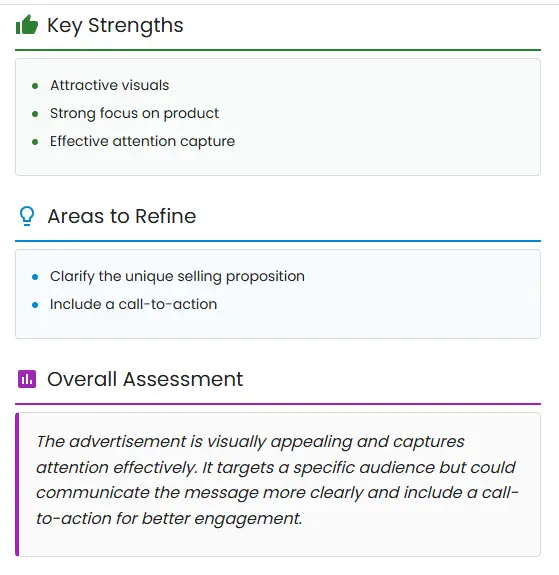Click Include a call-to-action item
This screenshot has height=575, width=559.
pos(134,304)
